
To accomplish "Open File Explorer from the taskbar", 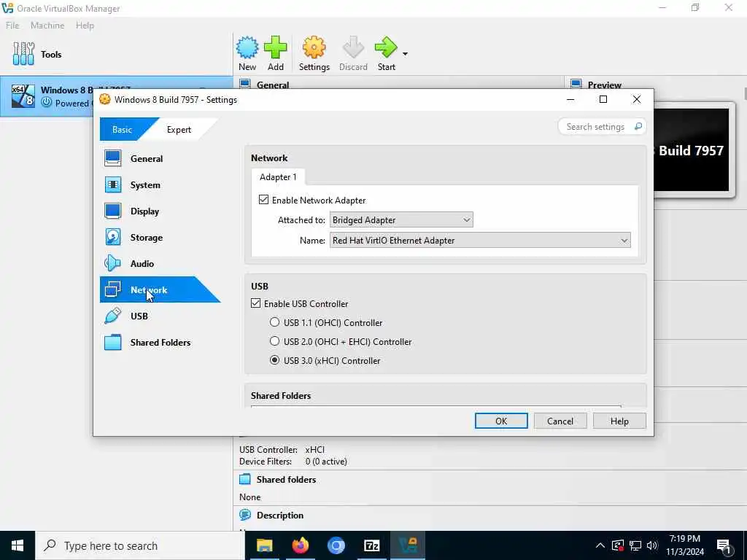I will click(264, 545).
